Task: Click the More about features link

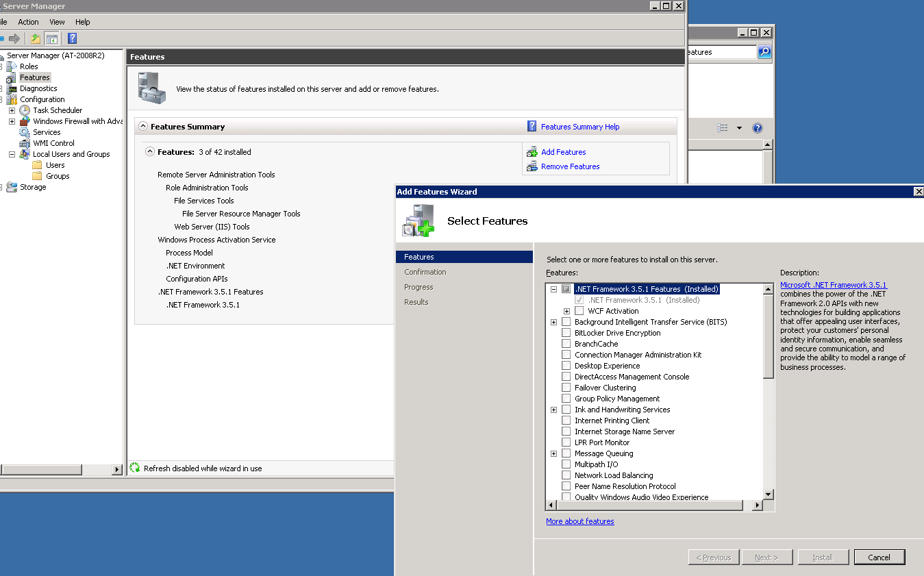Action: tap(580, 521)
